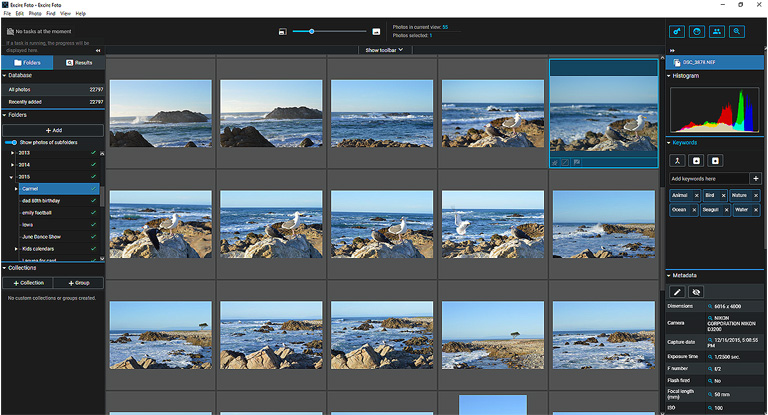Viewport: 768px width, 415px height.
Task: Click the tasks icon beside No tasks at the moment
Action: tap(10, 32)
